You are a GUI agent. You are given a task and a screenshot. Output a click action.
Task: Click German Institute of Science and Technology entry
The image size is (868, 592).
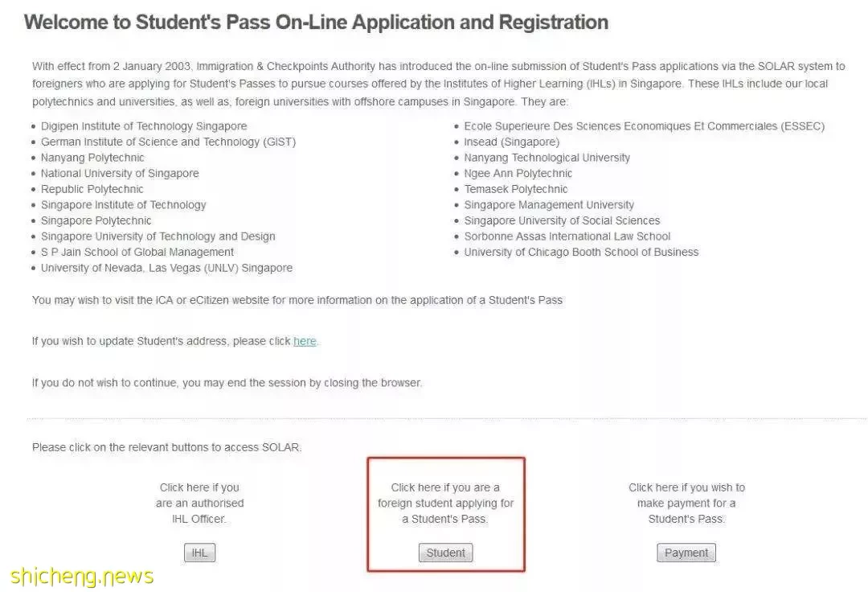[168, 142]
